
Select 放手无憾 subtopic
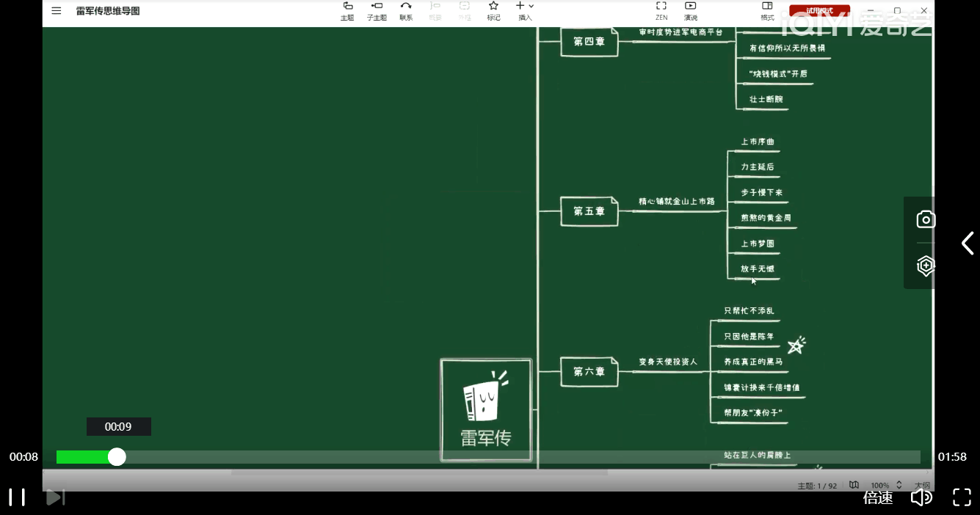758,269
